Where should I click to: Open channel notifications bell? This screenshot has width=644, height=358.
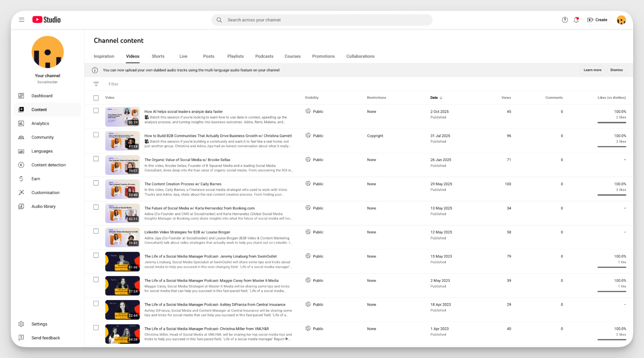(x=576, y=20)
